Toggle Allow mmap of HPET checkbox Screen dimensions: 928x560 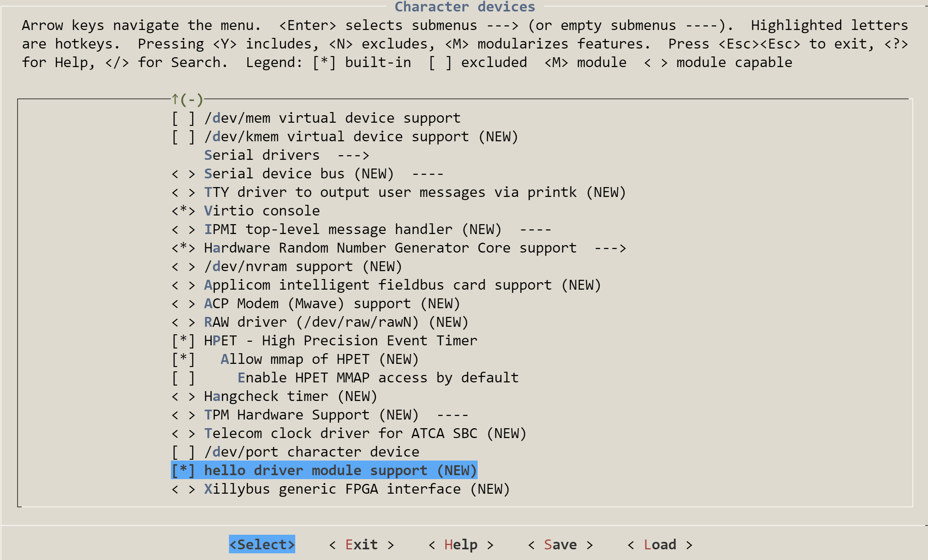pos(295,359)
